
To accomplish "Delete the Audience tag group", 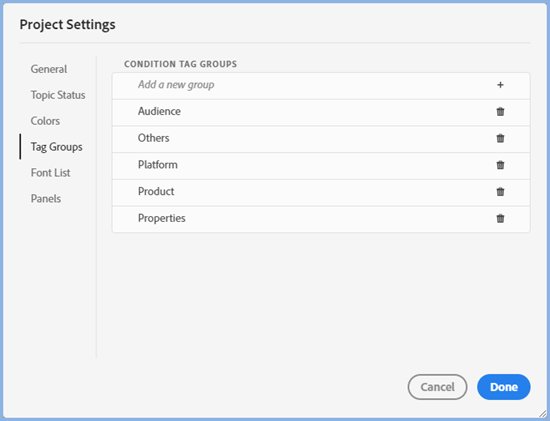I will 500,112.
